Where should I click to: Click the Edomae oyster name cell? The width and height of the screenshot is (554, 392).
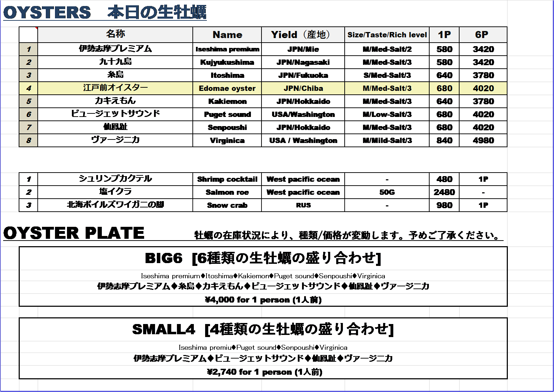tap(227, 88)
